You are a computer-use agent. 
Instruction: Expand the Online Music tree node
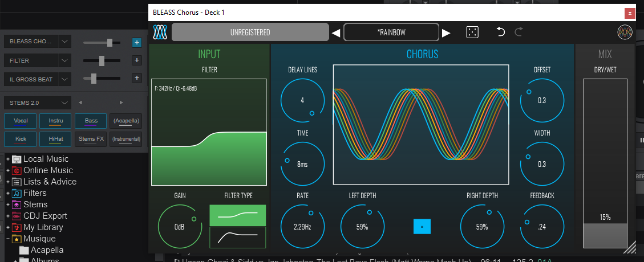8,170
